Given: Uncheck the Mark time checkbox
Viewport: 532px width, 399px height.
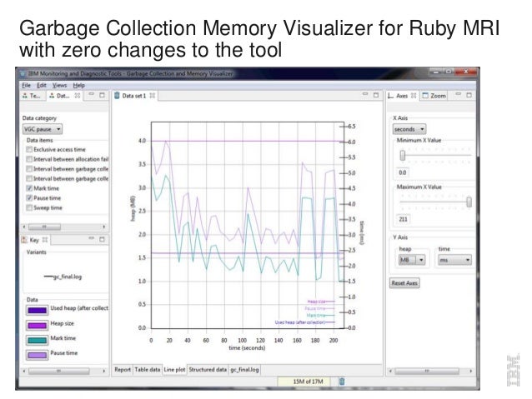Looking at the screenshot, I should click(29, 188).
